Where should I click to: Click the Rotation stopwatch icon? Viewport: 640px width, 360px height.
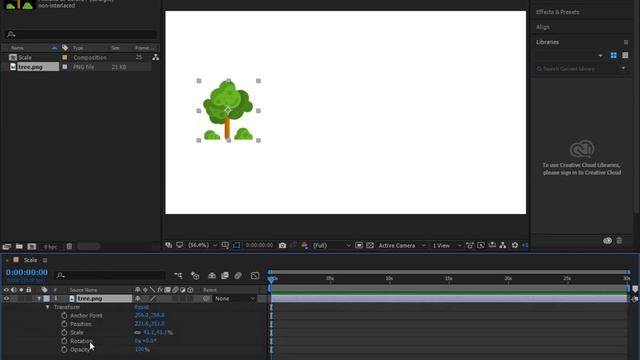point(64,341)
